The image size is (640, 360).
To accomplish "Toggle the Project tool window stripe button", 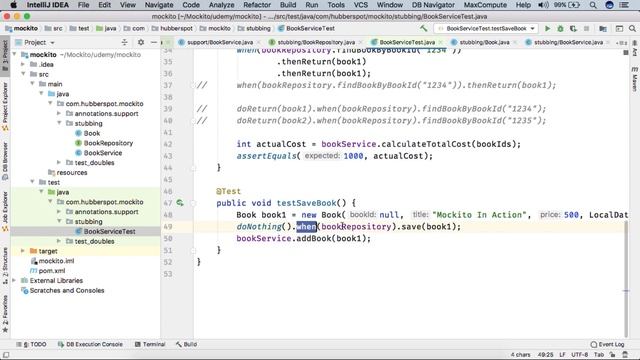I will pos(5,55).
